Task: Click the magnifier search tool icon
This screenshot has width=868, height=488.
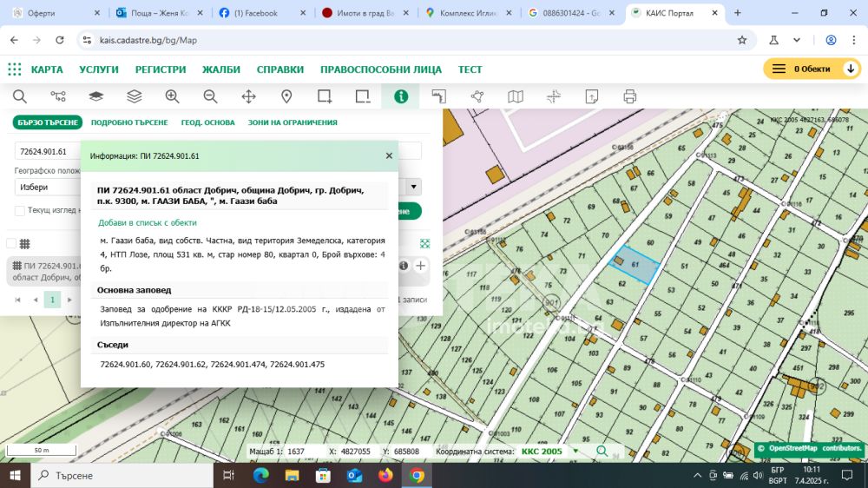Action: [19, 96]
